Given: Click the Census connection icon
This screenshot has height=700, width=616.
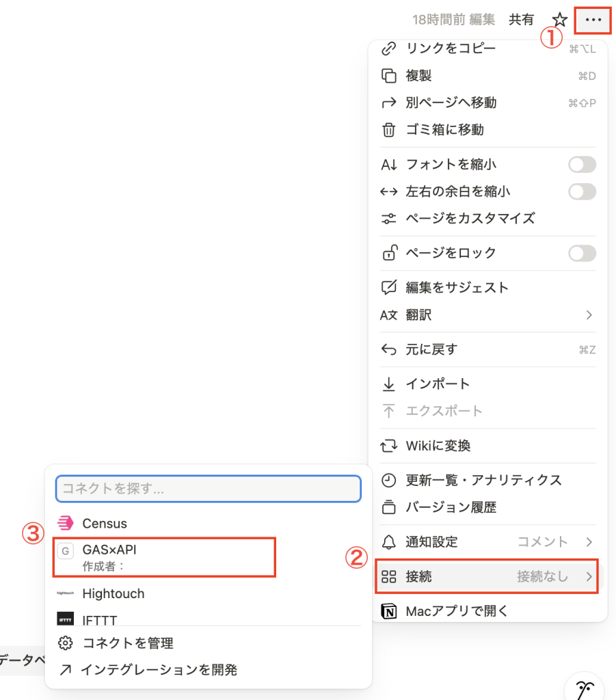Looking at the screenshot, I should coord(66,524).
